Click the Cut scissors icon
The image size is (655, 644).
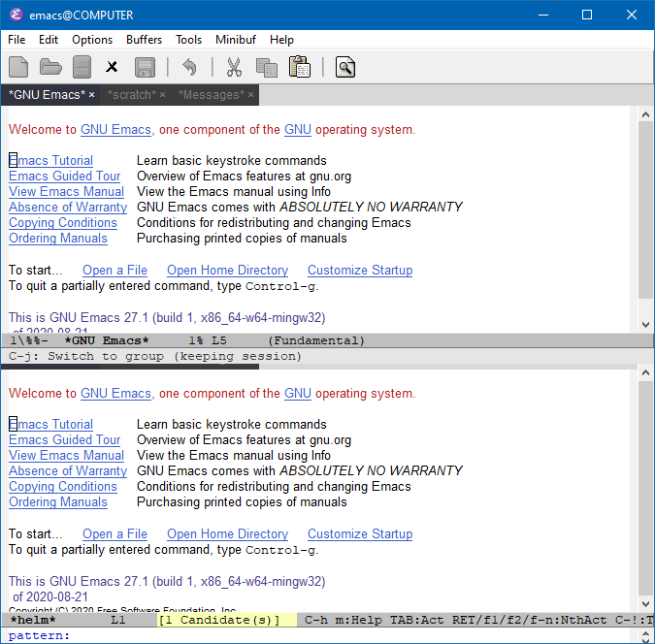[x=234, y=67]
